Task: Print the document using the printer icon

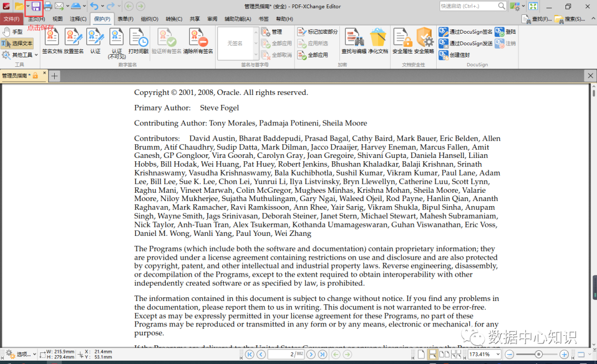Action: coord(48,6)
